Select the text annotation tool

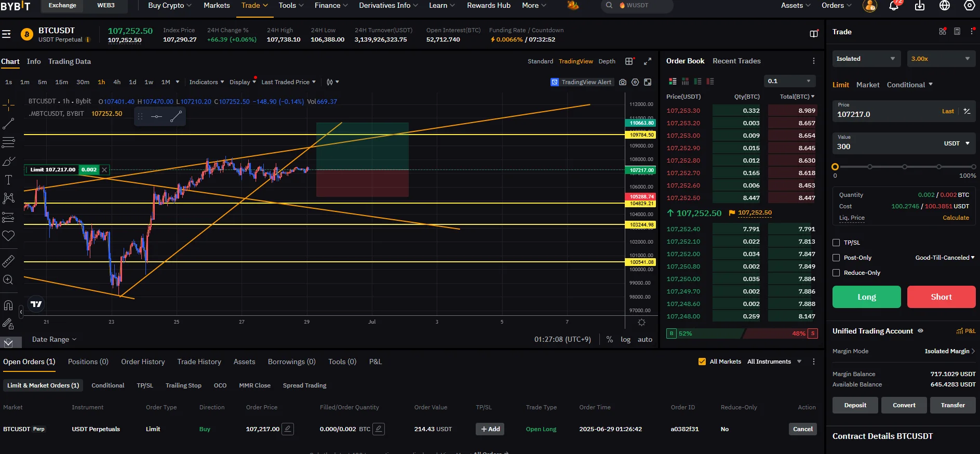click(x=8, y=180)
